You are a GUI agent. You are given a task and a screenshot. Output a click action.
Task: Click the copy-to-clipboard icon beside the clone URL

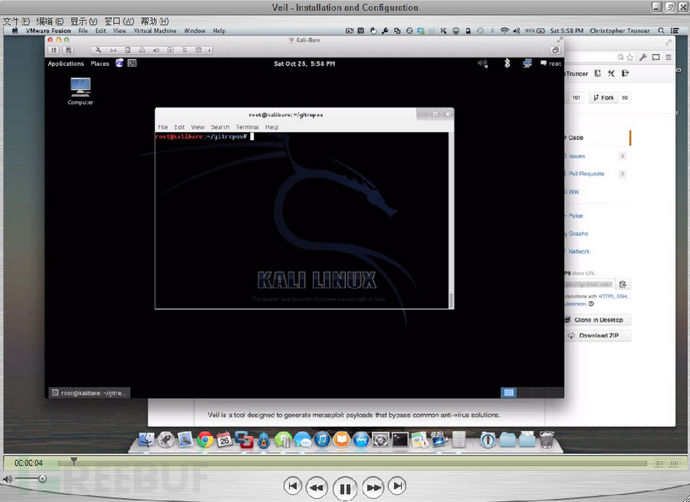tap(623, 284)
